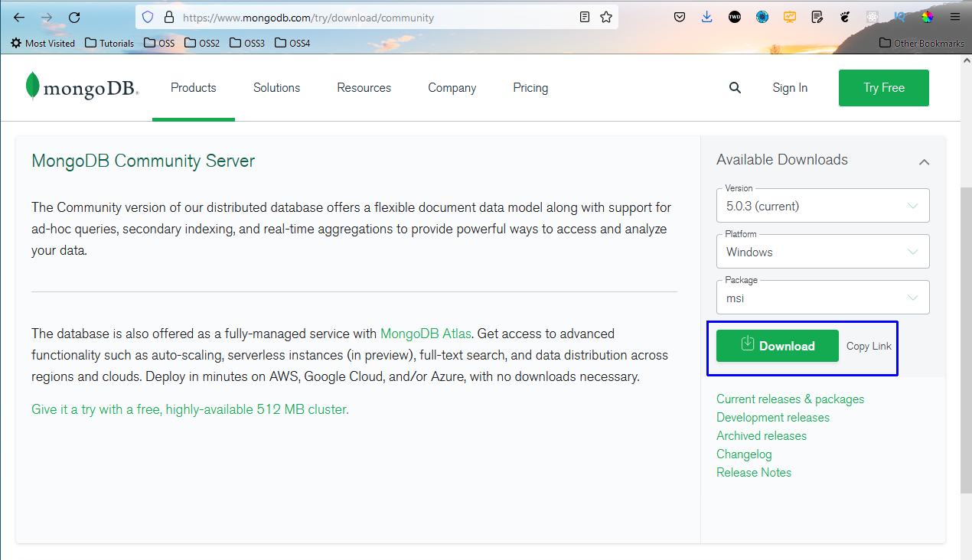The image size is (972, 560).
Task: Click the blue globe extension icon
Action: [x=762, y=17]
